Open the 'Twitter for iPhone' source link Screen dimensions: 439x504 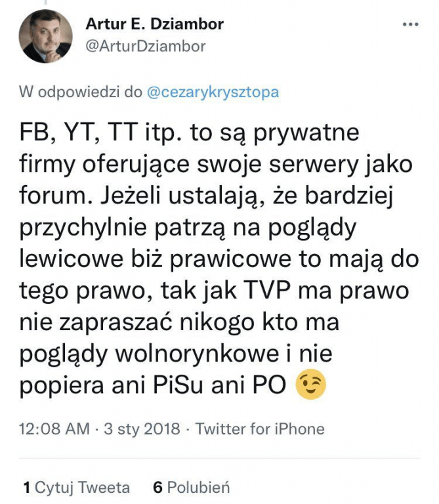point(260,429)
